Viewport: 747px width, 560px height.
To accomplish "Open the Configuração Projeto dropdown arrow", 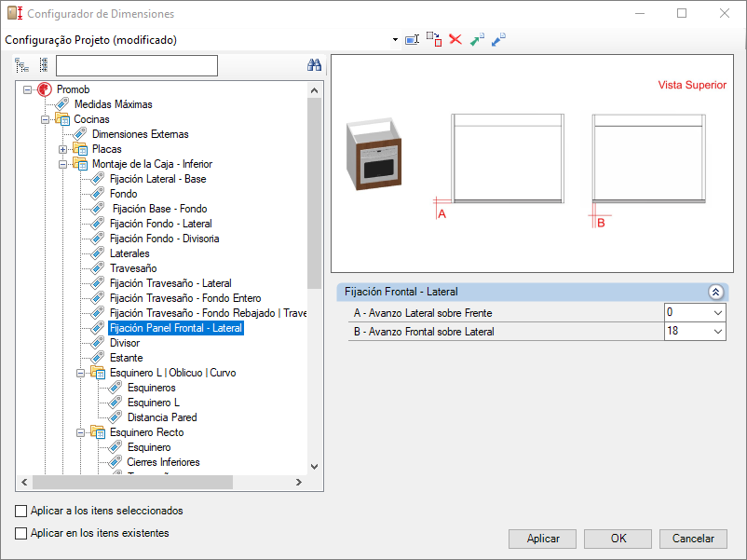I will coord(395,39).
